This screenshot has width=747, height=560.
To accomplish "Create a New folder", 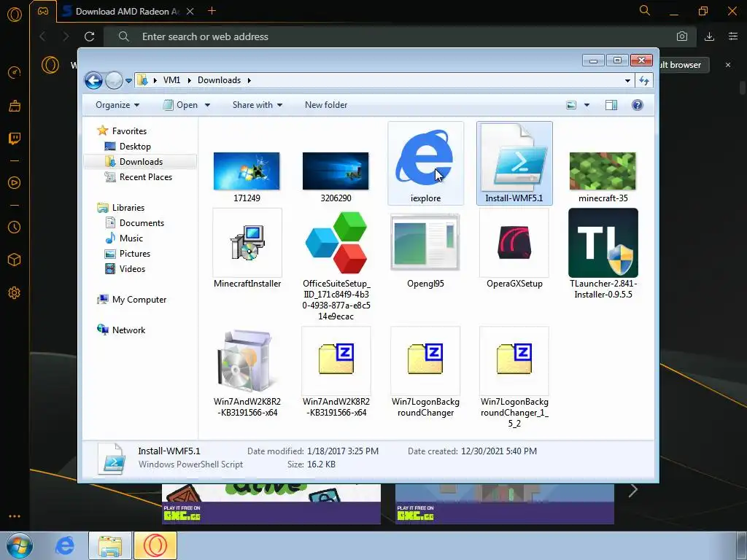I will click(x=326, y=105).
